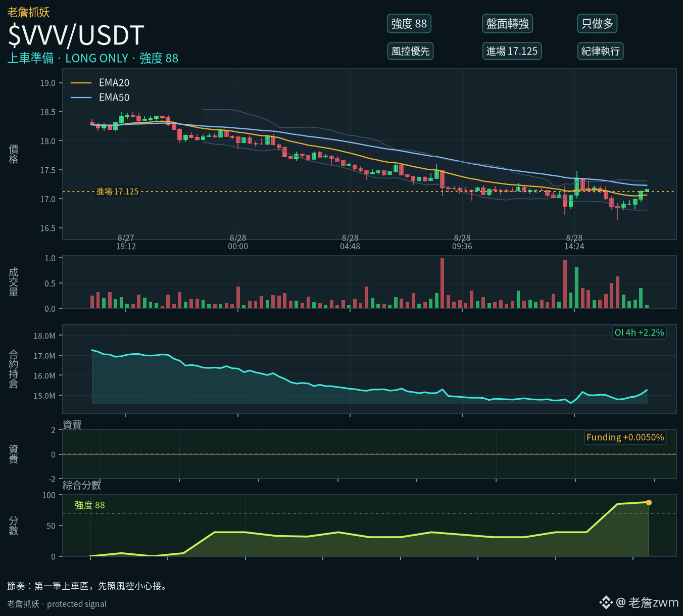Click the 成交量 axis title

pos(14,282)
